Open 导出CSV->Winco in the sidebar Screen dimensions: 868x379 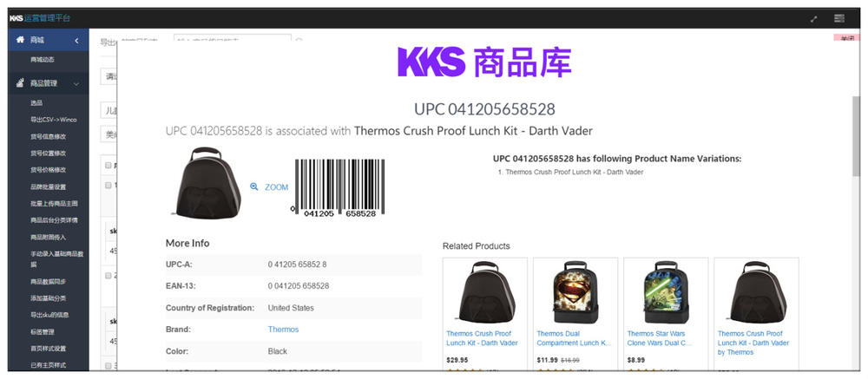(54, 120)
